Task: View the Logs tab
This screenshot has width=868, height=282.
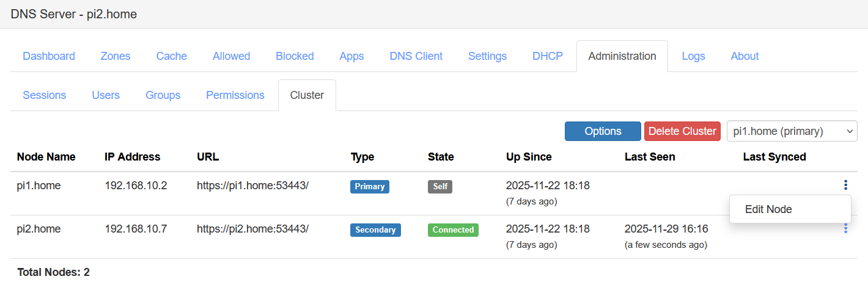Action: (693, 56)
